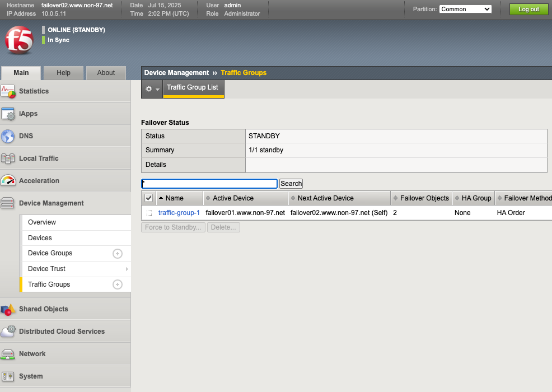Click the Search button
The width and height of the screenshot is (552, 392).
point(291,184)
